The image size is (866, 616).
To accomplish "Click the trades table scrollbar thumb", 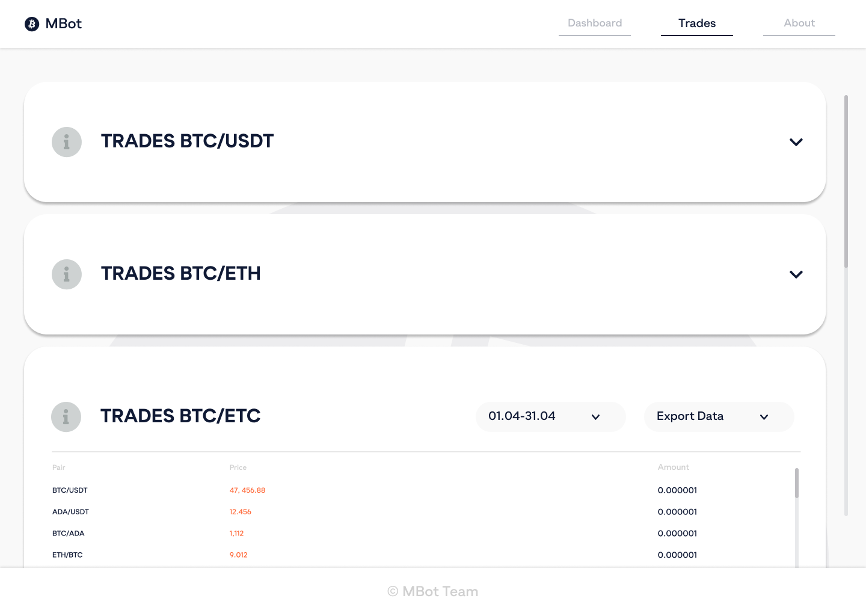I will [x=797, y=483].
